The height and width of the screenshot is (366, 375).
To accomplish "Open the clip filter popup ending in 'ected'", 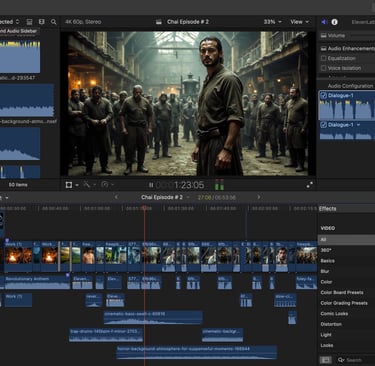I will tap(10, 22).
